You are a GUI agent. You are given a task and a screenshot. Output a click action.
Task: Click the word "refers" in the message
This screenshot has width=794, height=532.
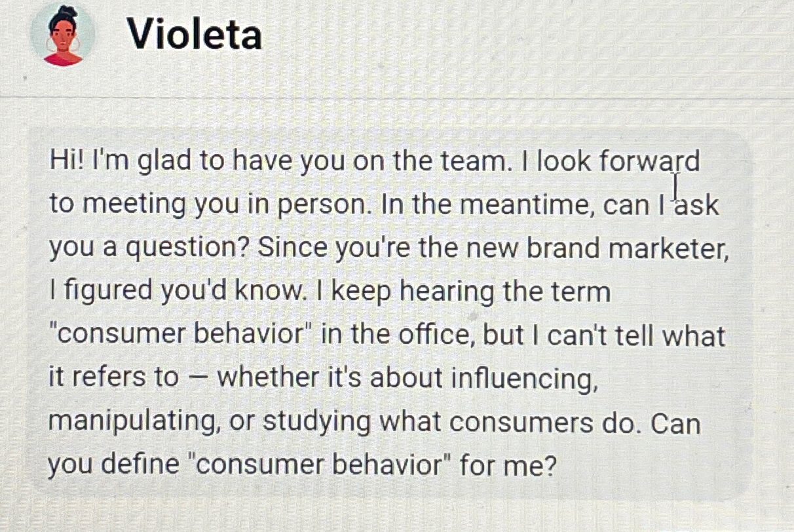coord(107,379)
